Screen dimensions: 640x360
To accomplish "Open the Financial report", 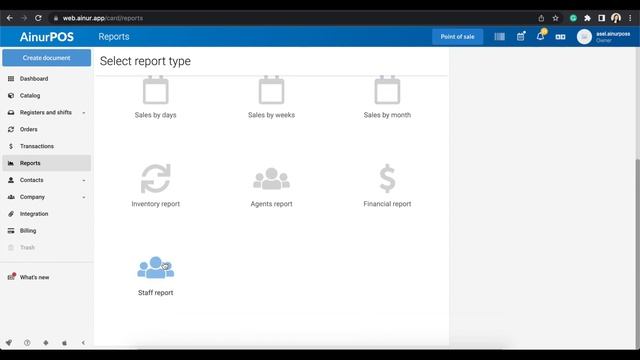I will 387,186.
